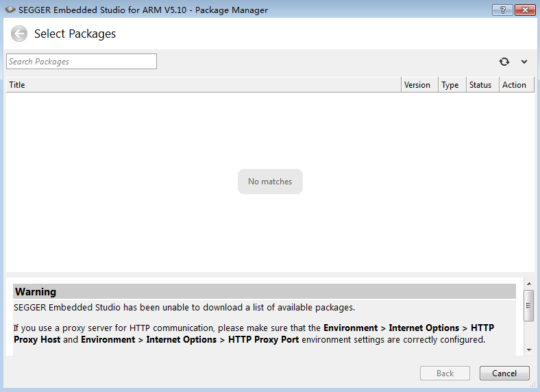
Task: Focus the Search Packages field
Action: coord(82,61)
